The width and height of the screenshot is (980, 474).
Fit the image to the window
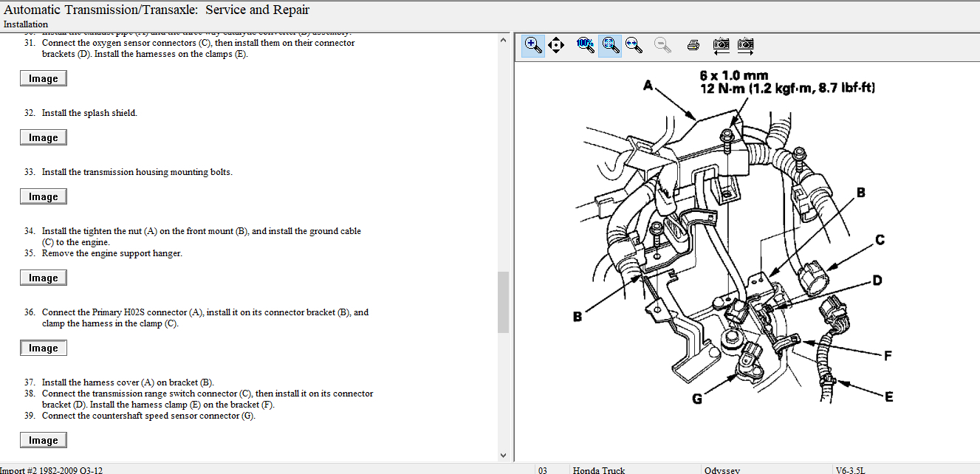(609, 45)
